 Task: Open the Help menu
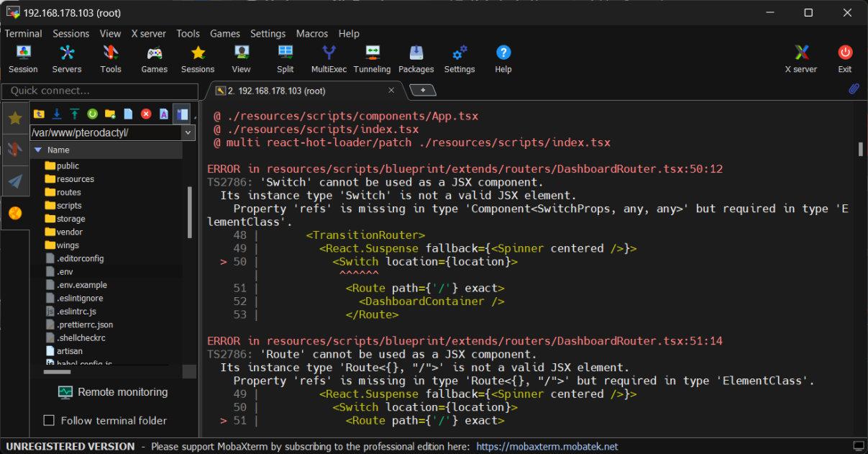(x=349, y=33)
